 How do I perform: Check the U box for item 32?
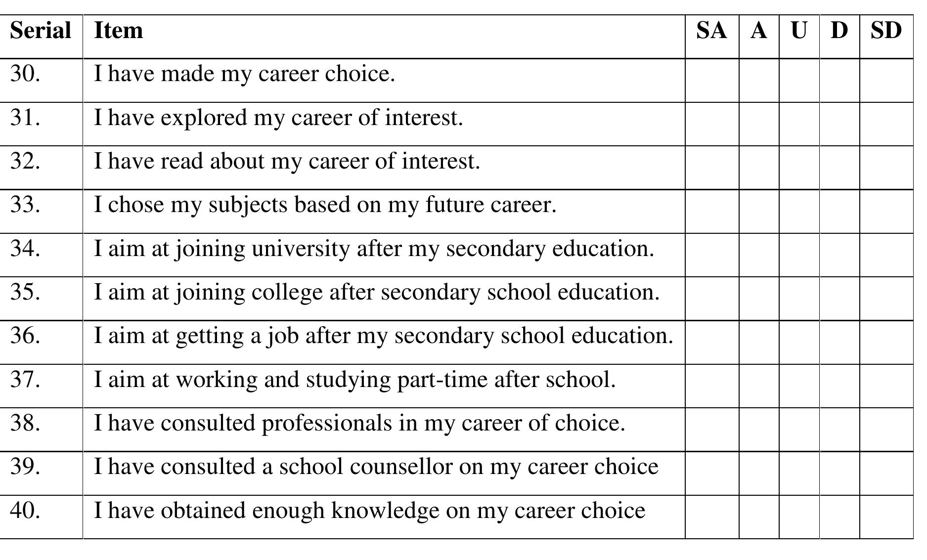pos(799,168)
